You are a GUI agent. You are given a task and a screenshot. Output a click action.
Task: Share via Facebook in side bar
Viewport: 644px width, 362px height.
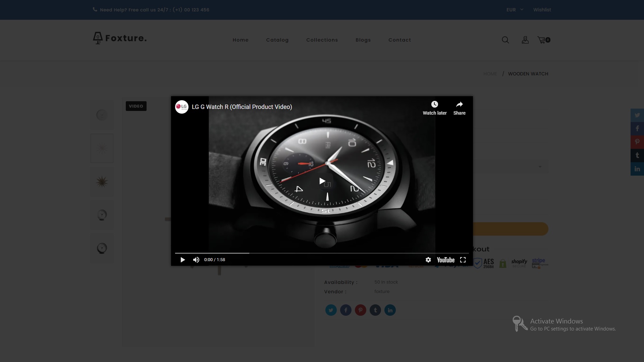point(637,128)
